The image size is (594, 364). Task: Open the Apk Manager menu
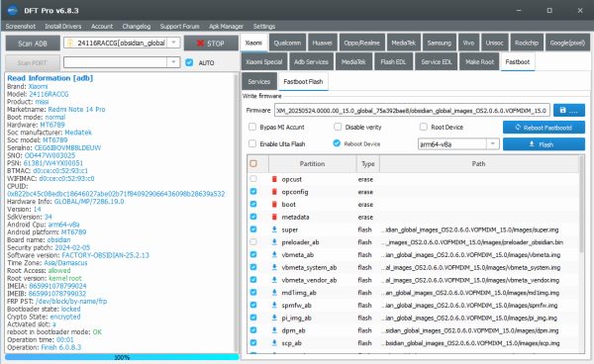pos(226,26)
